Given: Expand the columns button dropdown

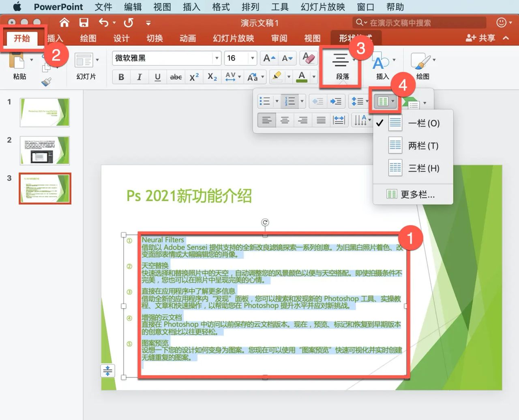Looking at the screenshot, I should tap(393, 101).
